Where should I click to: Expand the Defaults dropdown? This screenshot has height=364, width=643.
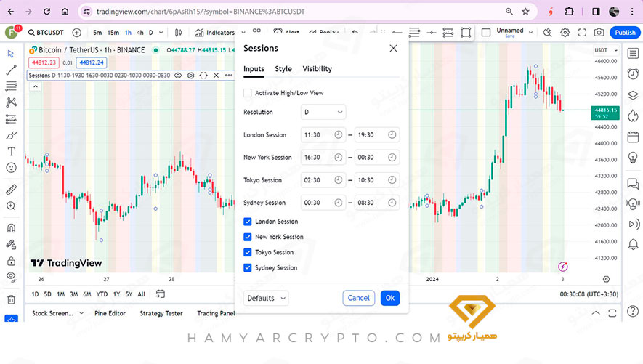pyautogui.click(x=266, y=298)
